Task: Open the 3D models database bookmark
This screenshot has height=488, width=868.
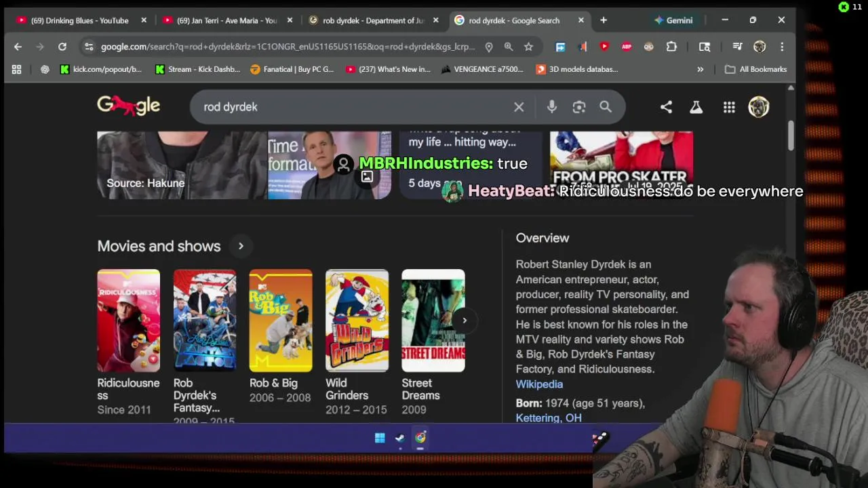Action: tap(577, 69)
